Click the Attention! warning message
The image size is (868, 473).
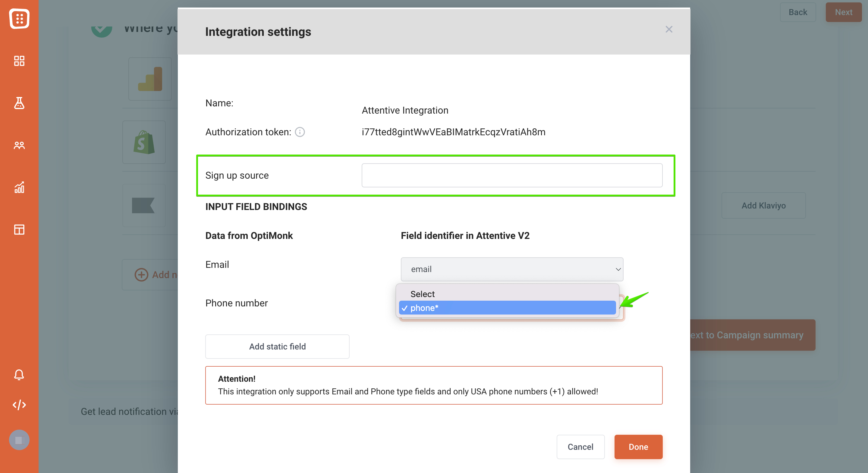point(434,385)
